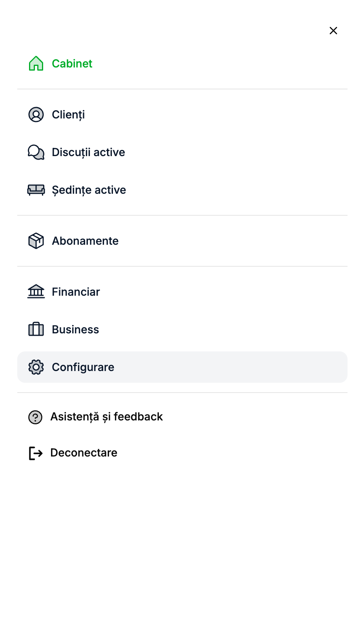Click the box Abonamente icon
The height and width of the screenshot is (633, 364).
pos(36,241)
